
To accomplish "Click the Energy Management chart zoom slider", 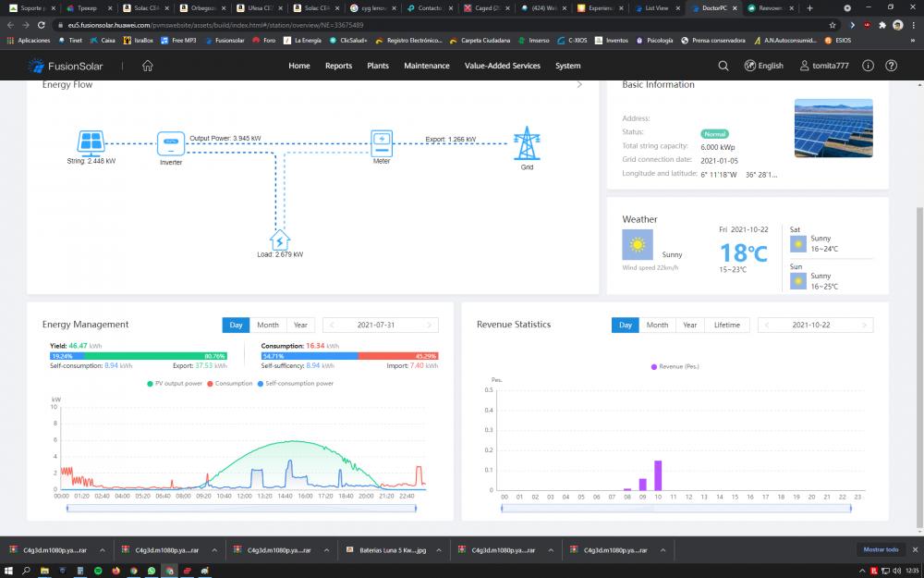I will point(241,509).
